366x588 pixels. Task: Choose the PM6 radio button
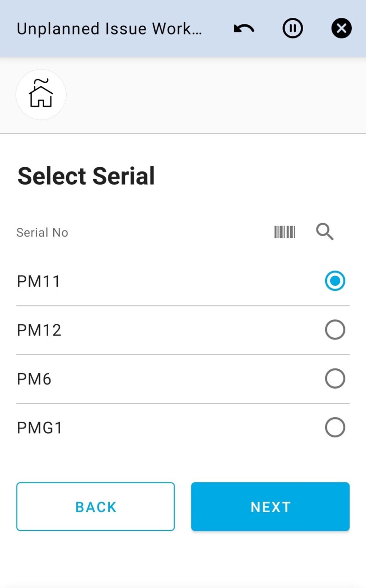pyautogui.click(x=335, y=379)
